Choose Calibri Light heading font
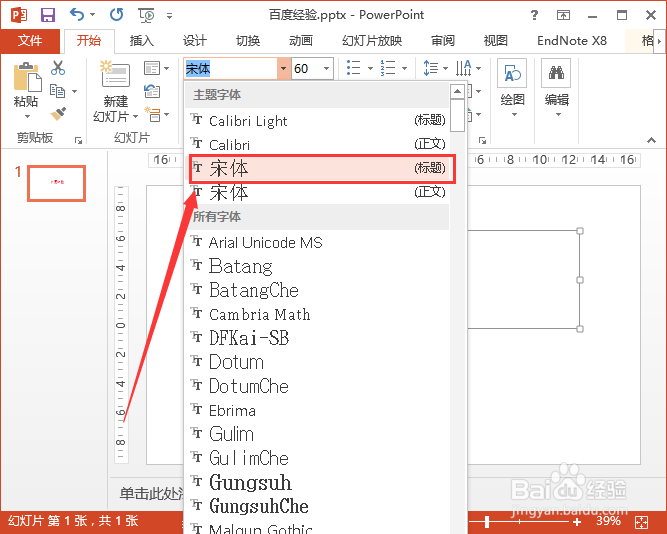The height and width of the screenshot is (534, 667). 317,121
